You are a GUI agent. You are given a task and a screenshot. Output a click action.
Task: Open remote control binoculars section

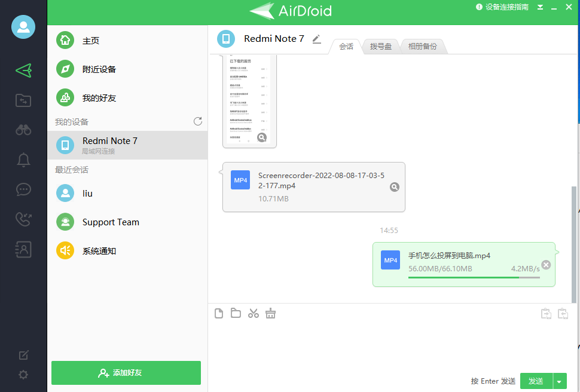pos(23,130)
